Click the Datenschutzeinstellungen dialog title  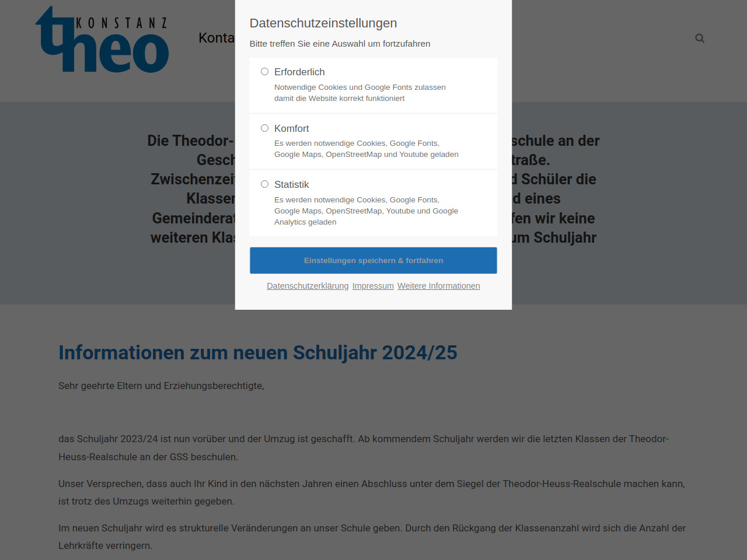323,23
